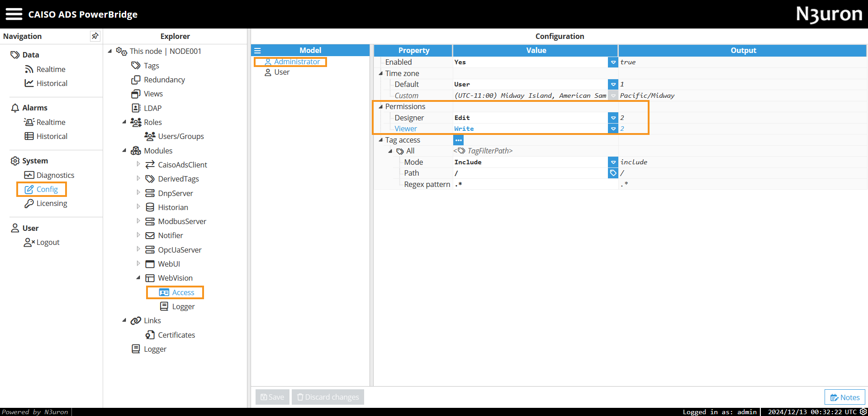The height and width of the screenshot is (416, 868).
Task: Open the Viewer permission dropdown
Action: pos(613,129)
